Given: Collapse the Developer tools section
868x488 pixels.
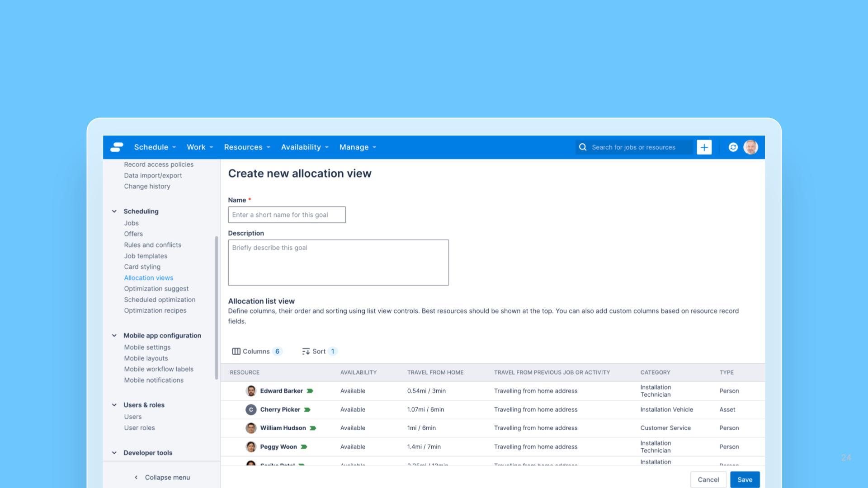Looking at the screenshot, I should tap(114, 453).
